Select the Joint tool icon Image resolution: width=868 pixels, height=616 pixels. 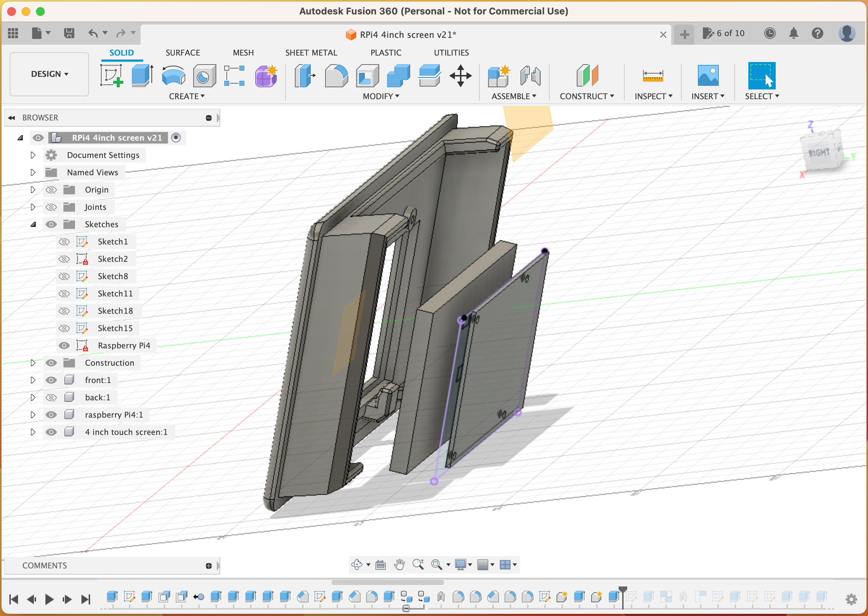coord(530,75)
